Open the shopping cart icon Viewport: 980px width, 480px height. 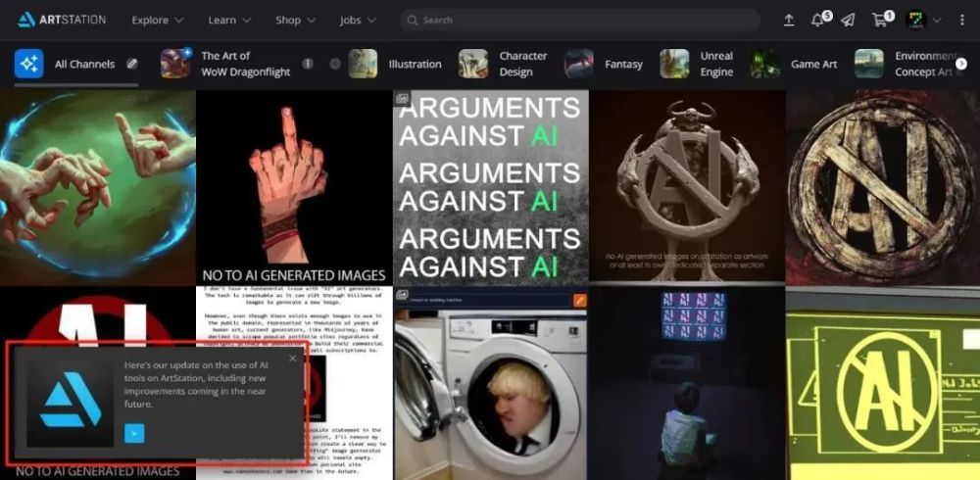pyautogui.click(x=879, y=21)
